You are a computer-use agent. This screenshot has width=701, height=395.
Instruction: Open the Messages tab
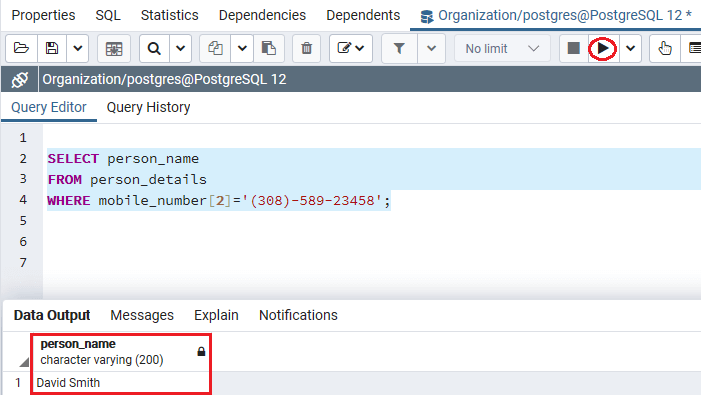coord(142,315)
